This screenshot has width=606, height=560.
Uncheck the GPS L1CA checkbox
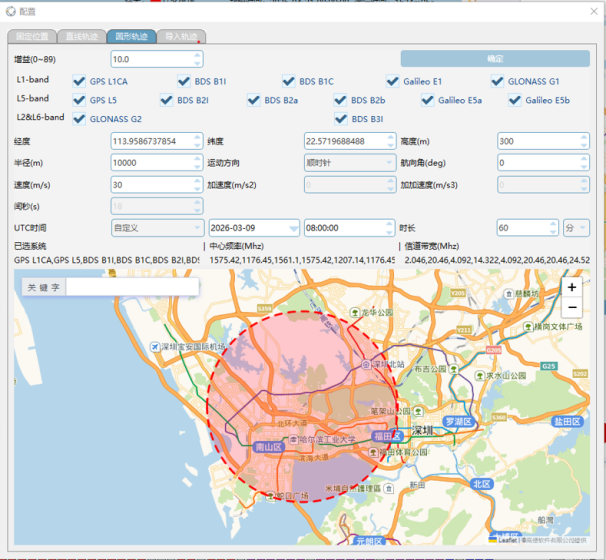pos(79,81)
